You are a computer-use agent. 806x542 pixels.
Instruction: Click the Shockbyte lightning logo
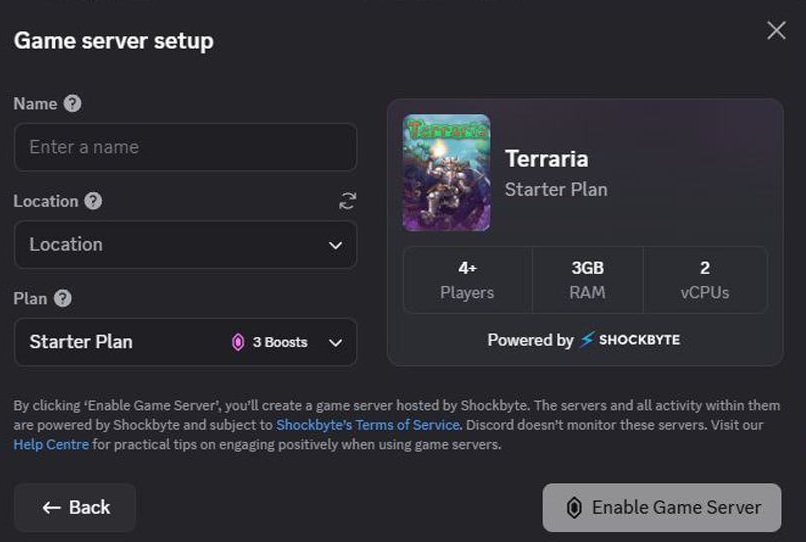(x=587, y=340)
